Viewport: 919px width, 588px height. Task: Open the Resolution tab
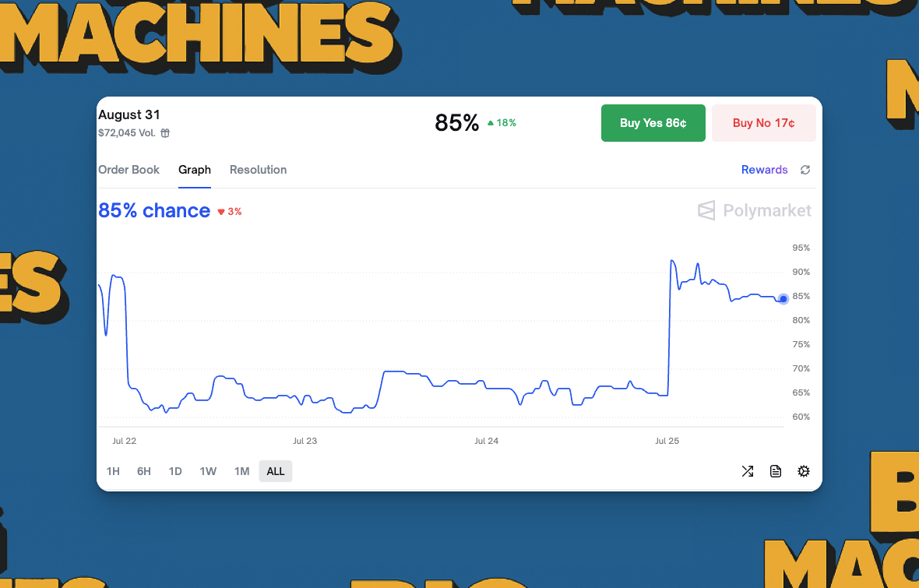[x=258, y=170]
